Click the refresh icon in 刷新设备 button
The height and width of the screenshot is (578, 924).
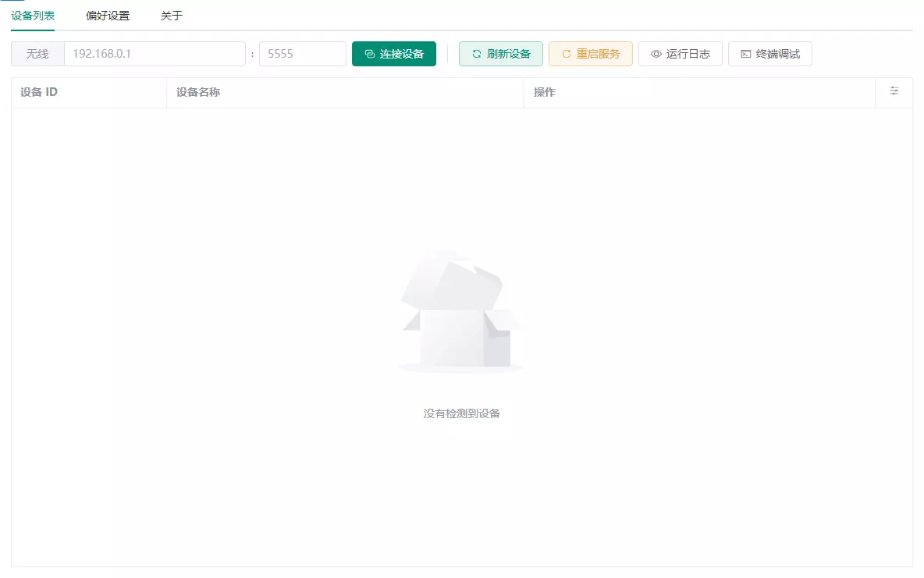(477, 55)
